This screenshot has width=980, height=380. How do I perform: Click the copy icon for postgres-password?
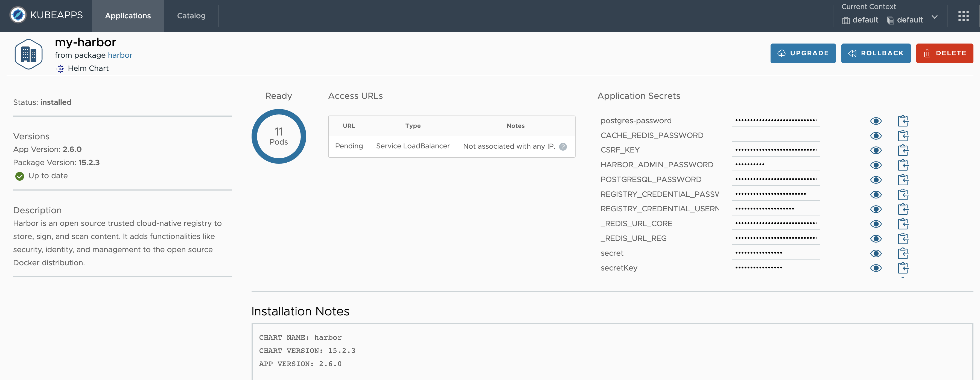[x=903, y=120]
